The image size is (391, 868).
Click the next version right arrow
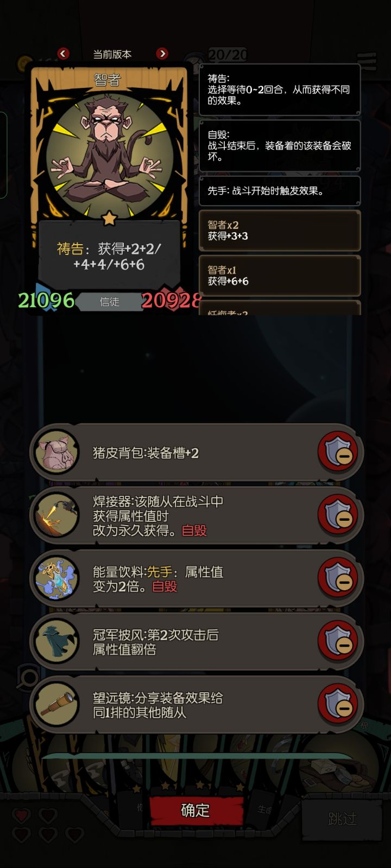pyautogui.click(x=162, y=54)
